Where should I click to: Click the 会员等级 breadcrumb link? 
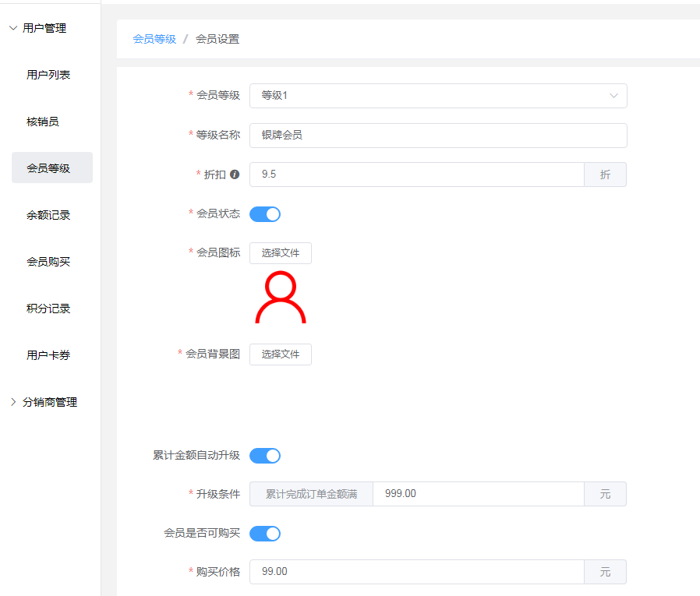pos(154,39)
